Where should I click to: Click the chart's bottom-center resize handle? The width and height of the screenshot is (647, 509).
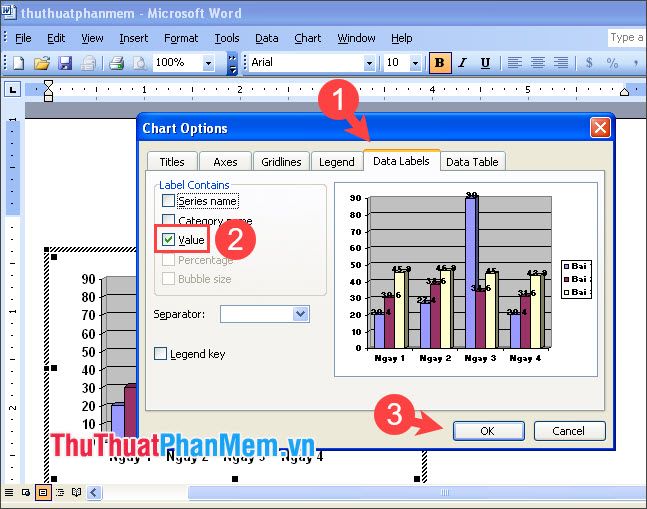click(x=235, y=479)
